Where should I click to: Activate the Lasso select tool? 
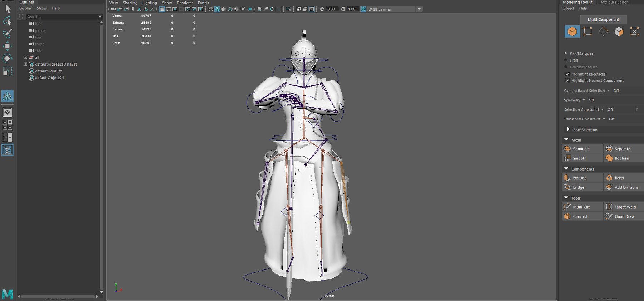point(8,21)
